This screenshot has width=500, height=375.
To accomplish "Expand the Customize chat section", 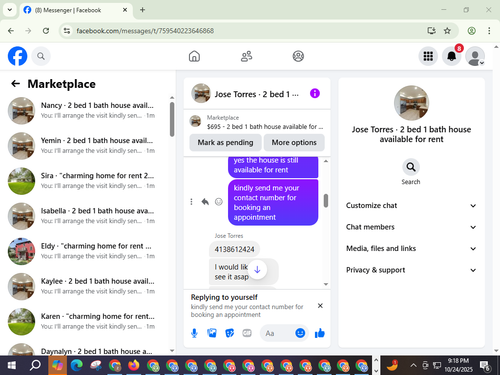I will (411, 205).
